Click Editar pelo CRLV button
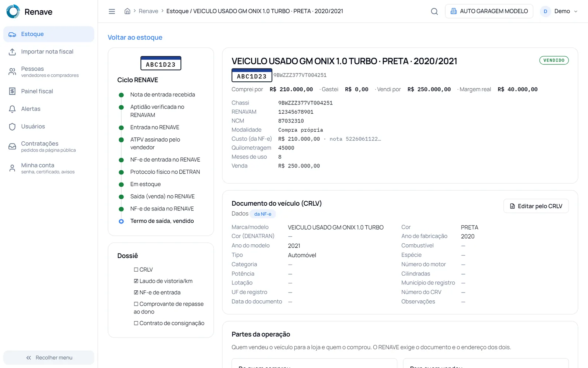This screenshot has width=588, height=368. coord(536,206)
